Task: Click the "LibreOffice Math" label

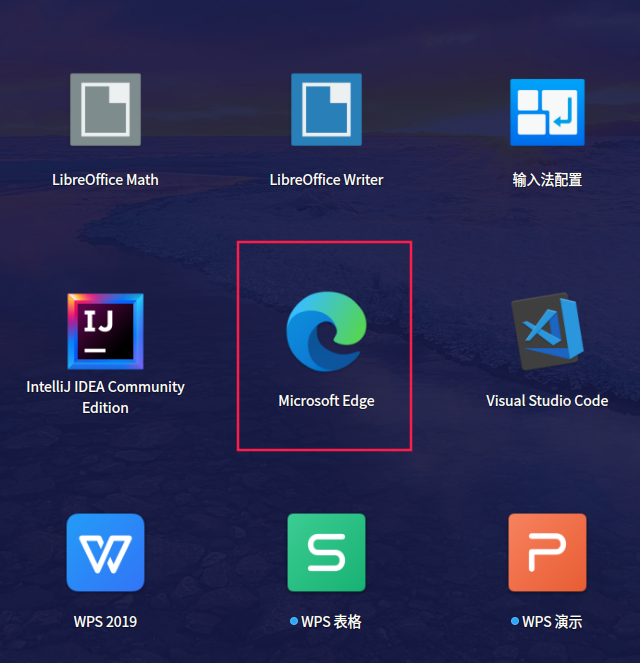Action: (105, 180)
